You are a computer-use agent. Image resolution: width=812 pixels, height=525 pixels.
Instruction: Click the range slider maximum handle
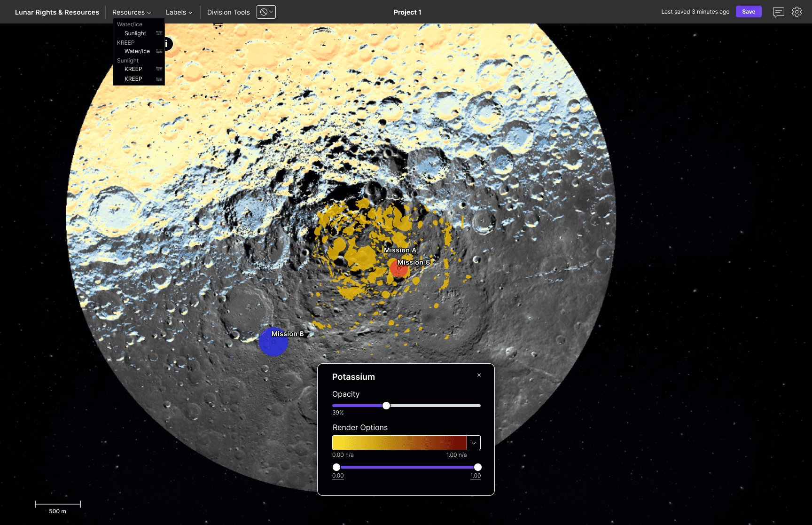[478, 467]
